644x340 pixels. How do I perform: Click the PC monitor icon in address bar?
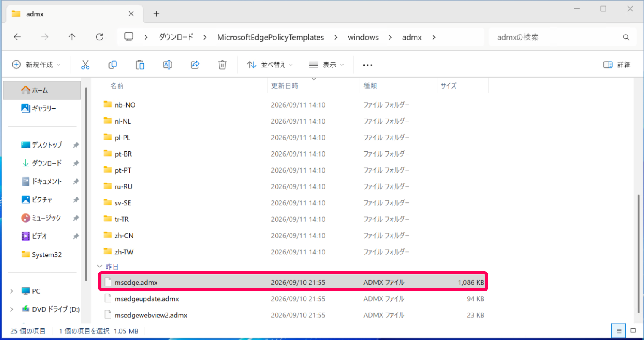pyautogui.click(x=129, y=37)
